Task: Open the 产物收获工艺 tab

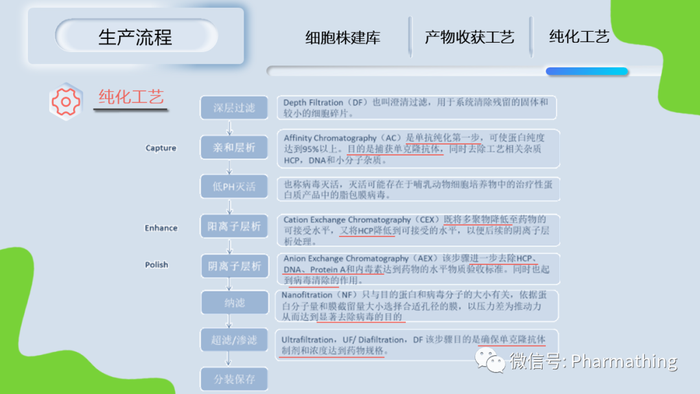Action: 469,37
